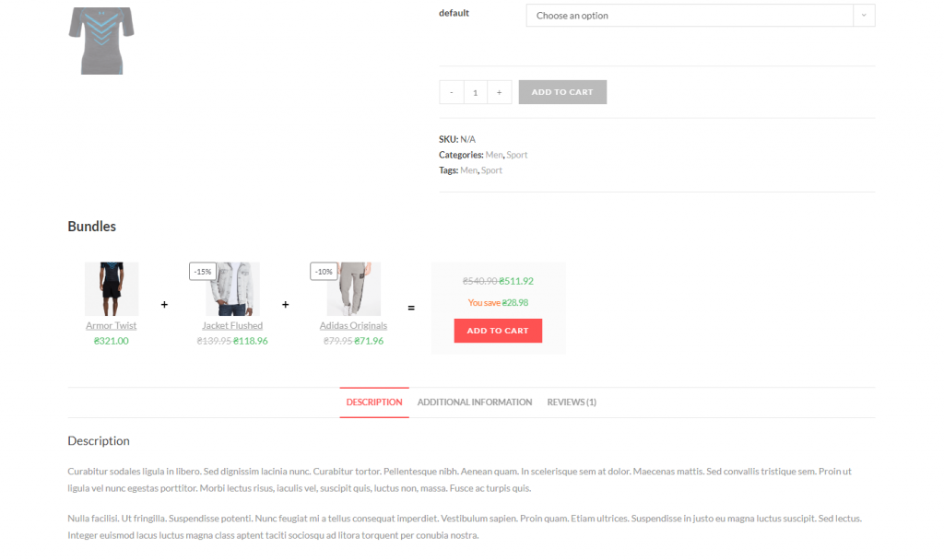Click the Armor Twist shorts thumbnail
The height and width of the screenshot is (560, 944).
[x=111, y=287]
